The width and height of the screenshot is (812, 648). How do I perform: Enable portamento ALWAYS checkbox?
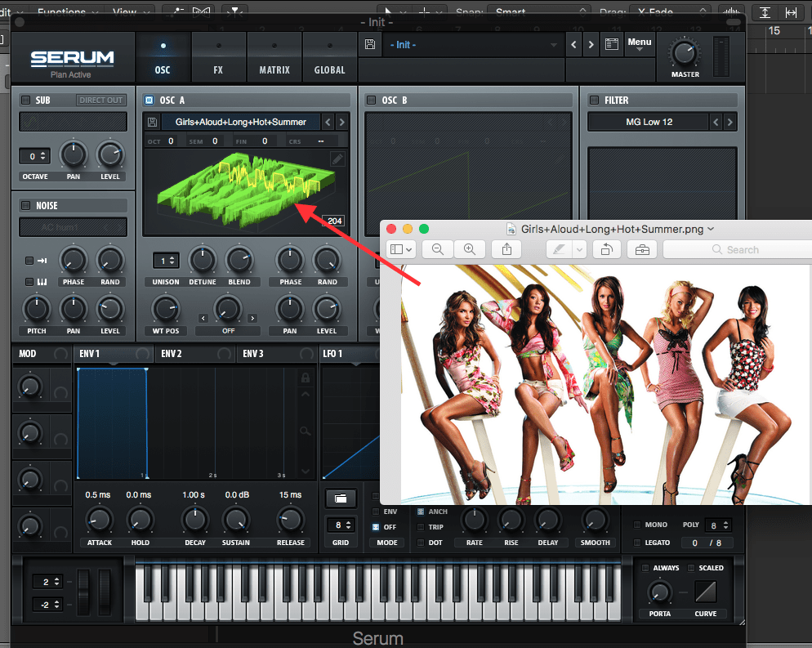(x=645, y=568)
